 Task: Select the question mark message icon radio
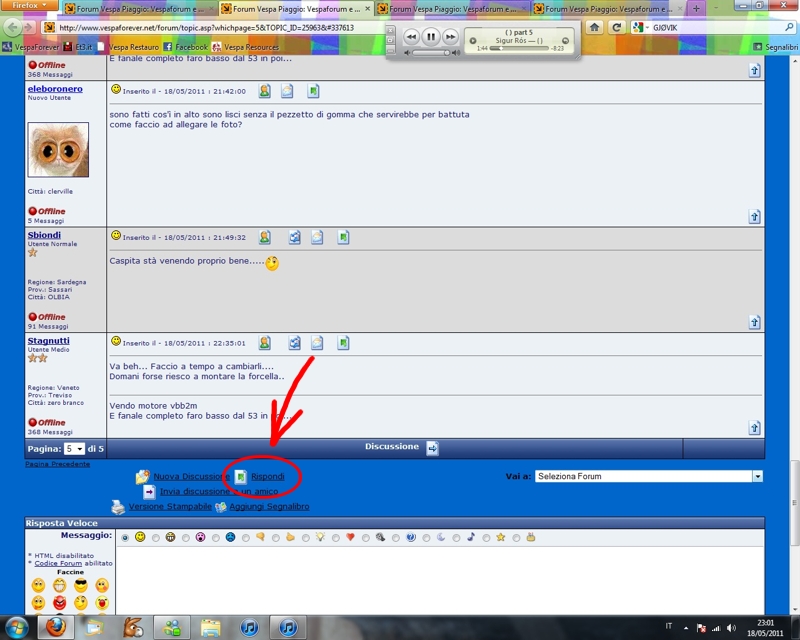396,538
